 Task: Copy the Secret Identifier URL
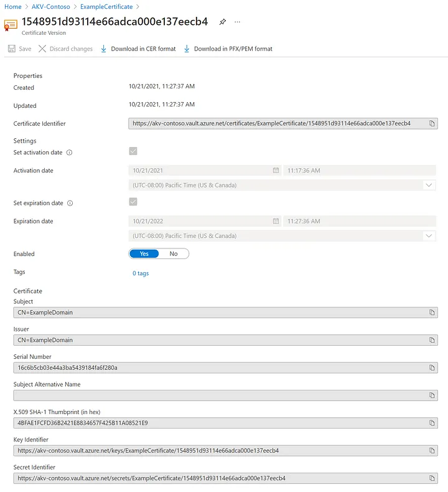(432, 478)
